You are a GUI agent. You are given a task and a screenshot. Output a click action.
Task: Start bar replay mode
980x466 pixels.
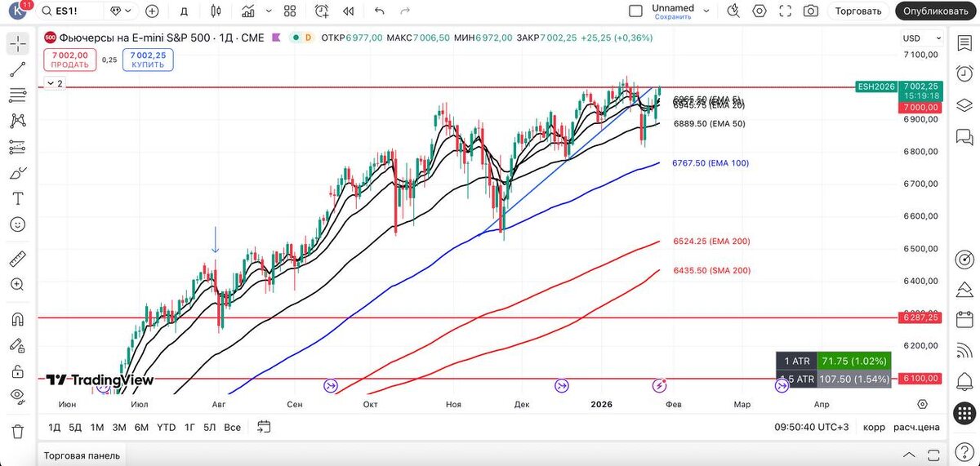(x=349, y=11)
